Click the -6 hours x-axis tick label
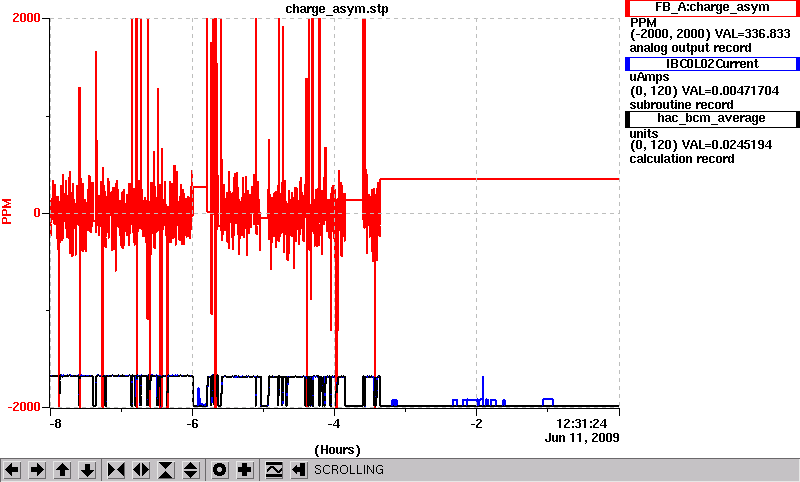The height and width of the screenshot is (482, 800). [192, 424]
